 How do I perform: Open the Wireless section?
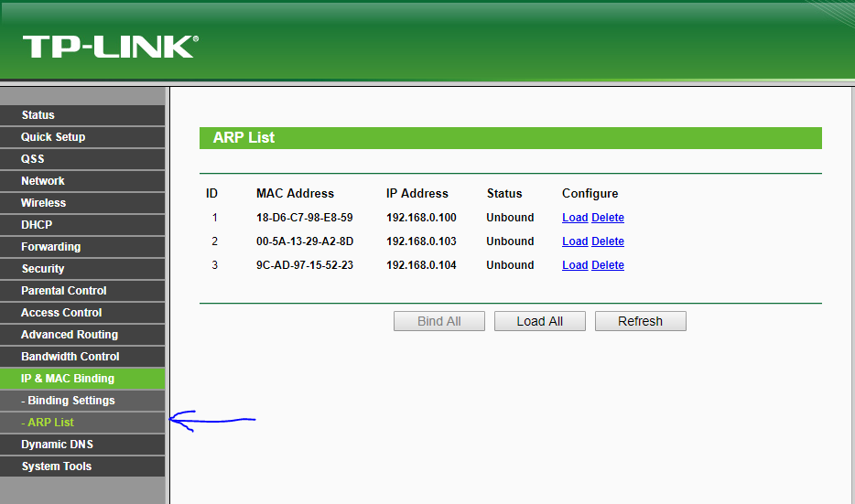(x=82, y=203)
